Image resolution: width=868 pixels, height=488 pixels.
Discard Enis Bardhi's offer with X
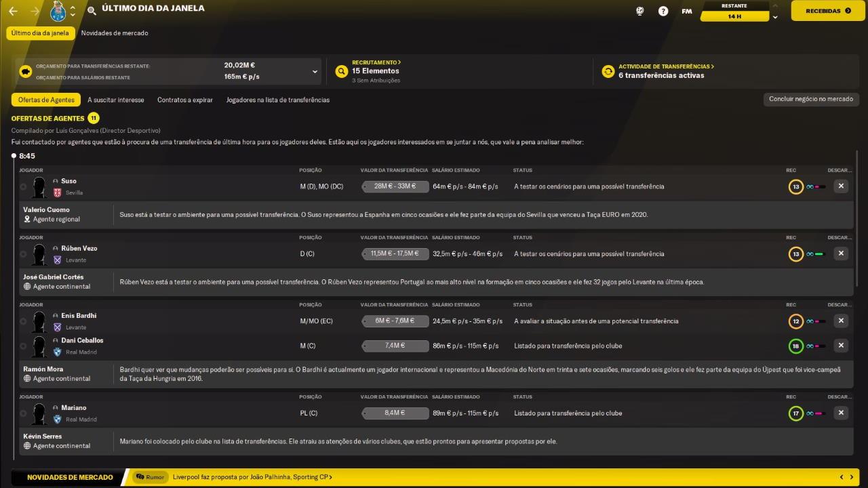(x=841, y=321)
